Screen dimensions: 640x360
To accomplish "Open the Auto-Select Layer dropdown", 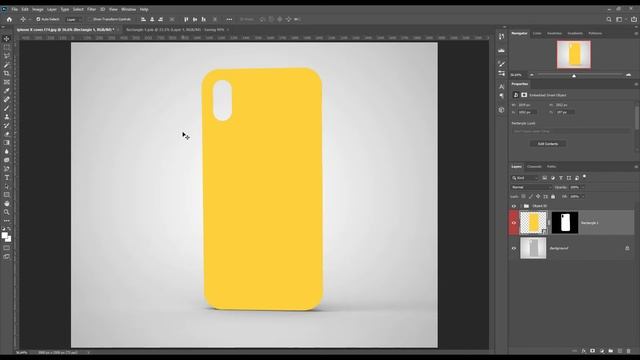I will [73, 19].
